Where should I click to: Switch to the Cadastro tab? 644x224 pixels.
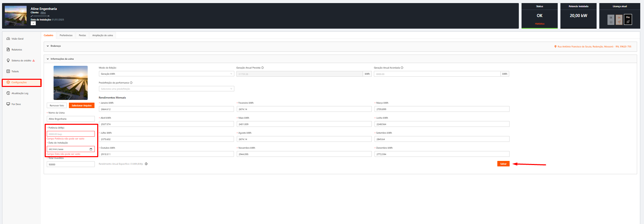[48, 35]
